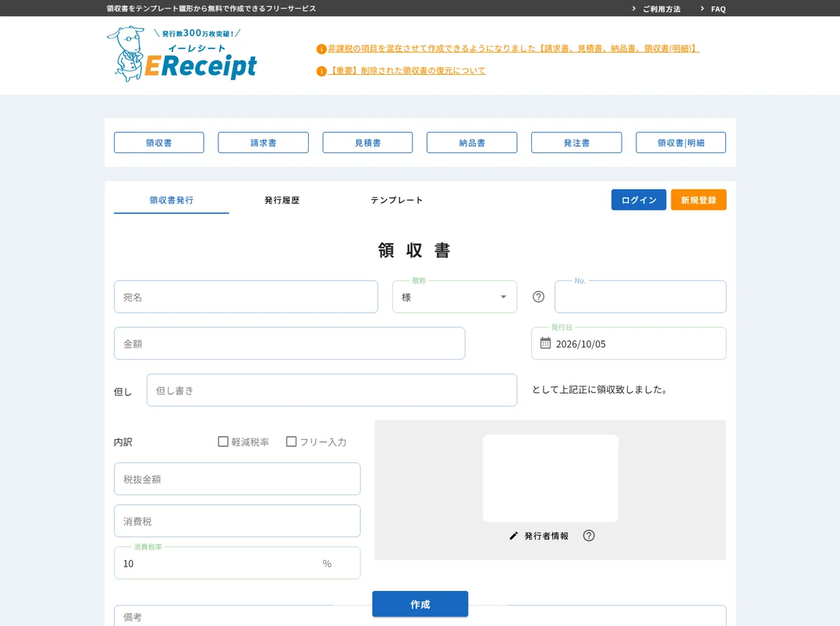Click the 領収書 page heading
This screenshot has height=626, width=840.
click(414, 250)
